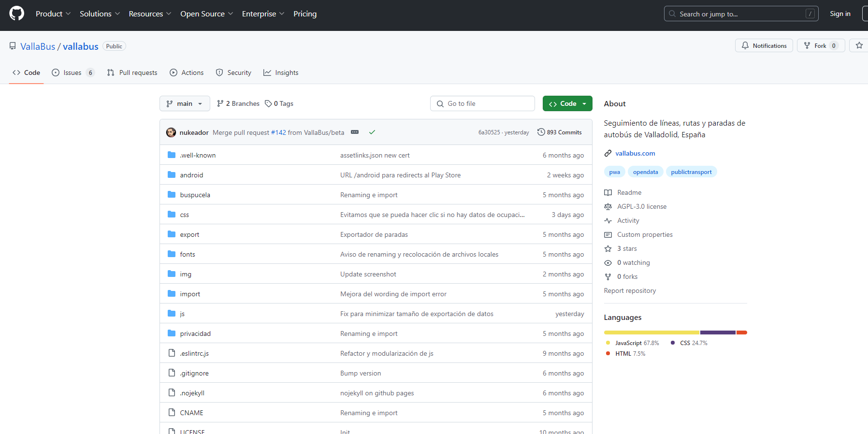
Task: Star the repository with the star icon
Action: [859, 45]
